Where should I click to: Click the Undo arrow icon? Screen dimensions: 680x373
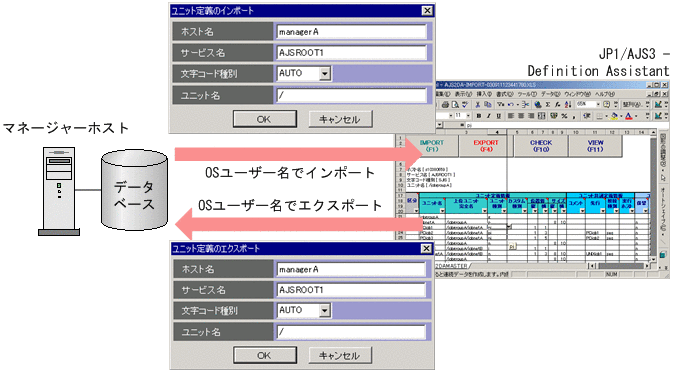pos(511,105)
